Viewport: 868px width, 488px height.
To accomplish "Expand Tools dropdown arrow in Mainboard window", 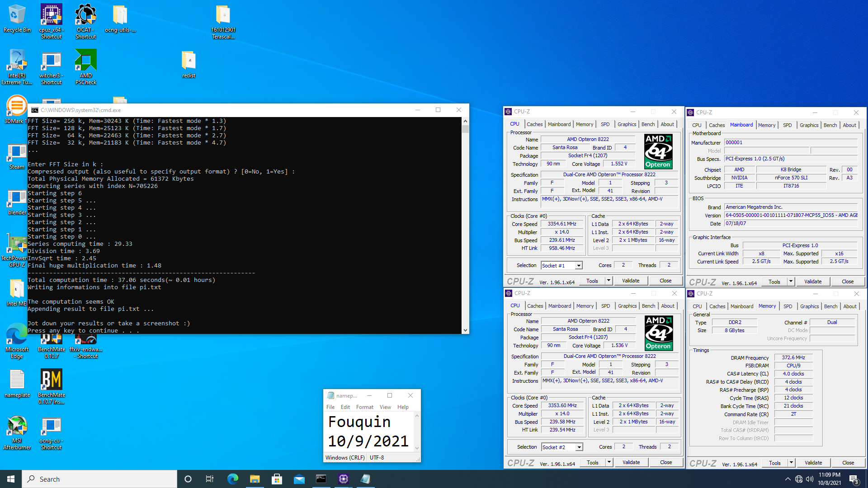I will tap(791, 282).
